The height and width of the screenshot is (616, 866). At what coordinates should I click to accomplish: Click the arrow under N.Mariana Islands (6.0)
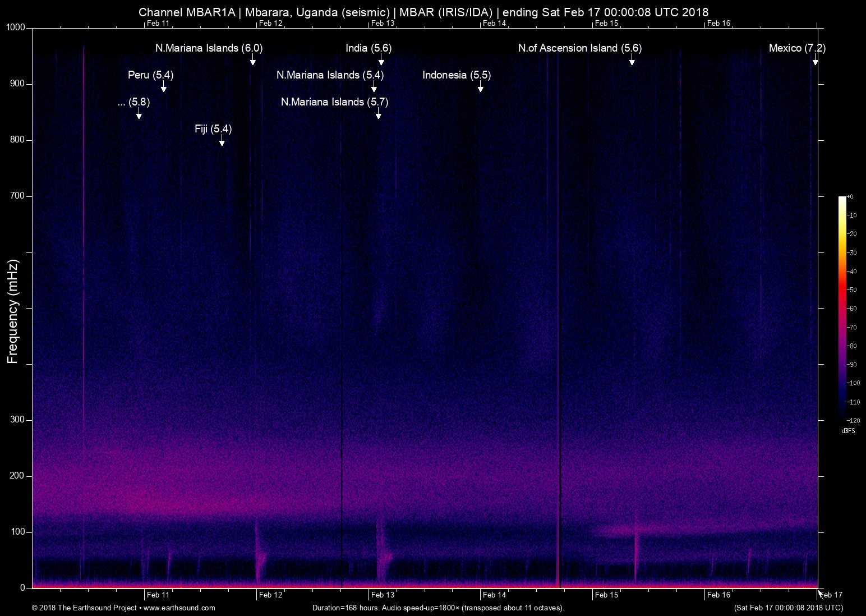(252, 61)
